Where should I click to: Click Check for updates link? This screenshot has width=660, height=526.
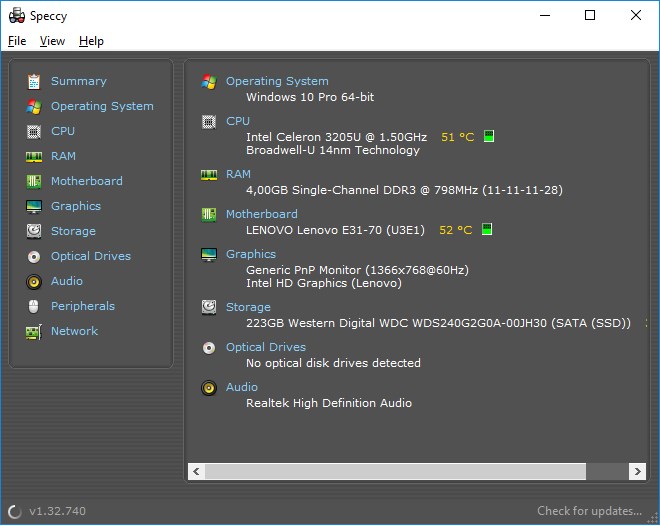(x=589, y=511)
